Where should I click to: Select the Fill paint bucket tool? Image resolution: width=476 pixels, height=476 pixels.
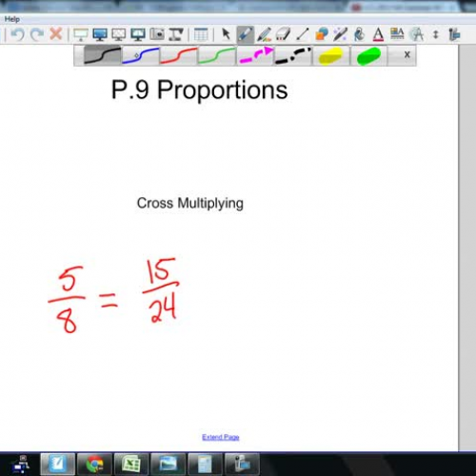click(x=359, y=34)
